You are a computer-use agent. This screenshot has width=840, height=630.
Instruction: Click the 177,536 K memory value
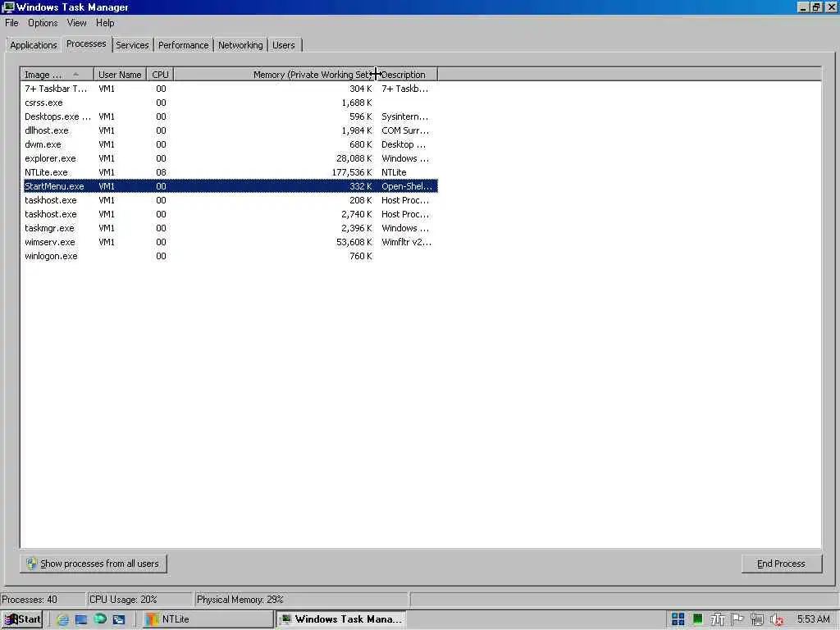(351, 172)
